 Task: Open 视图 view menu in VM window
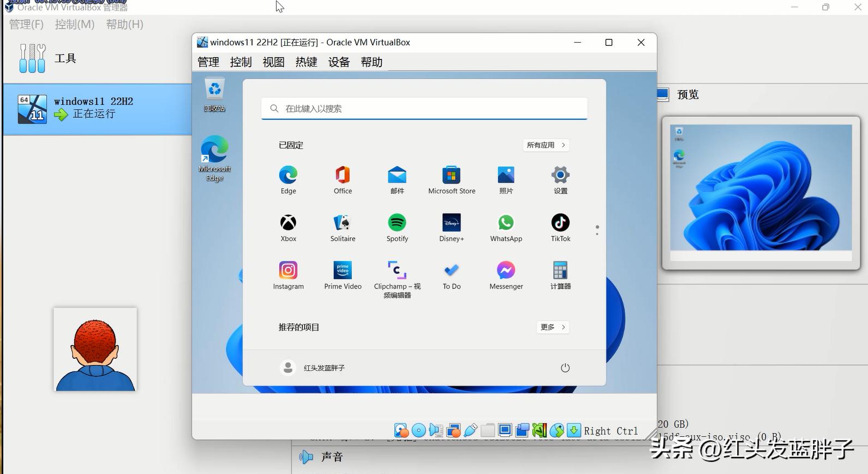273,62
